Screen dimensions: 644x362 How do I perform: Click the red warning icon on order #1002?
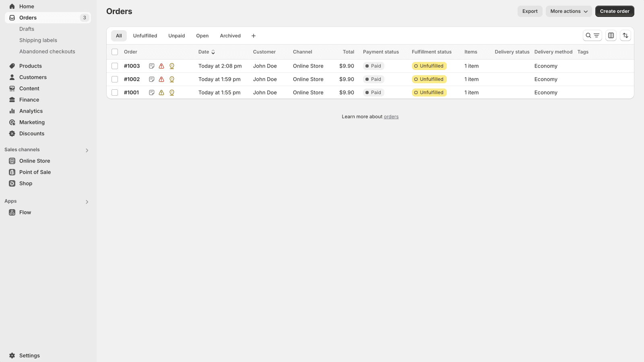pyautogui.click(x=161, y=79)
